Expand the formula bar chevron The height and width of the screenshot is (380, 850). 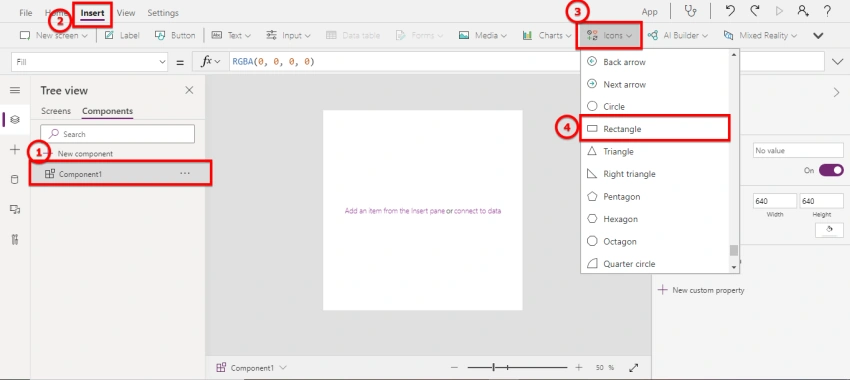[x=837, y=62]
